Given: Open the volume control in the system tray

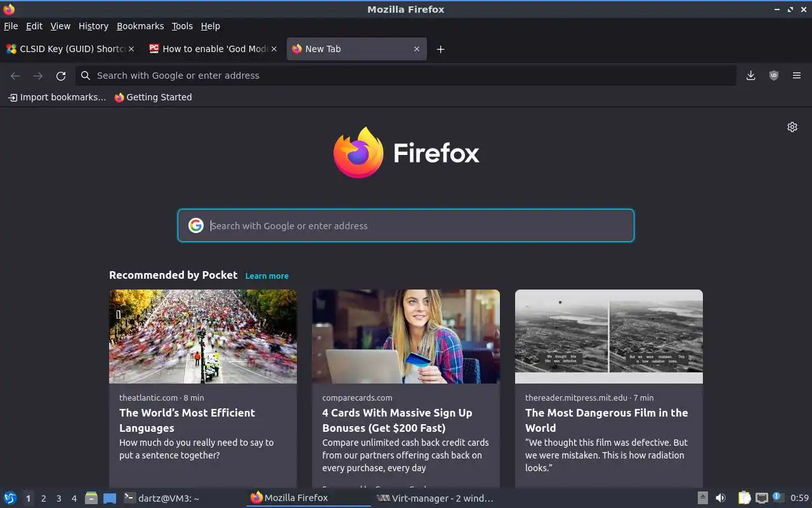Looking at the screenshot, I should point(721,498).
